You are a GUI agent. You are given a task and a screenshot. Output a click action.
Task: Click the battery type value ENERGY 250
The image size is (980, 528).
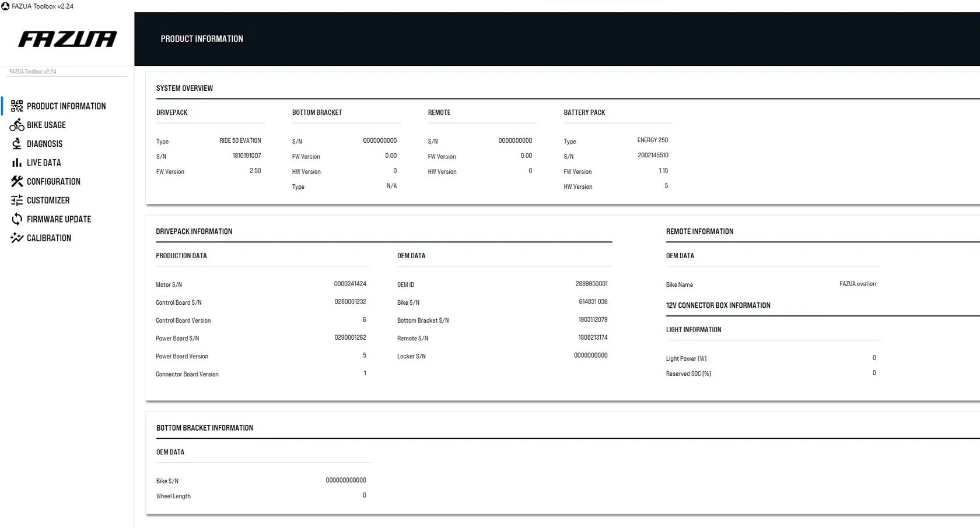(652, 140)
